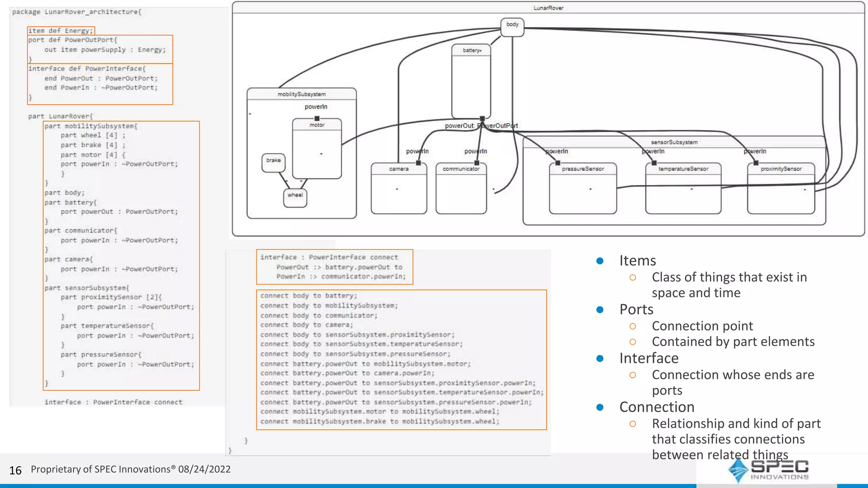This screenshot has height=488, width=868.
Task: Click the sensorSubsystem container header
Action: tap(674, 142)
